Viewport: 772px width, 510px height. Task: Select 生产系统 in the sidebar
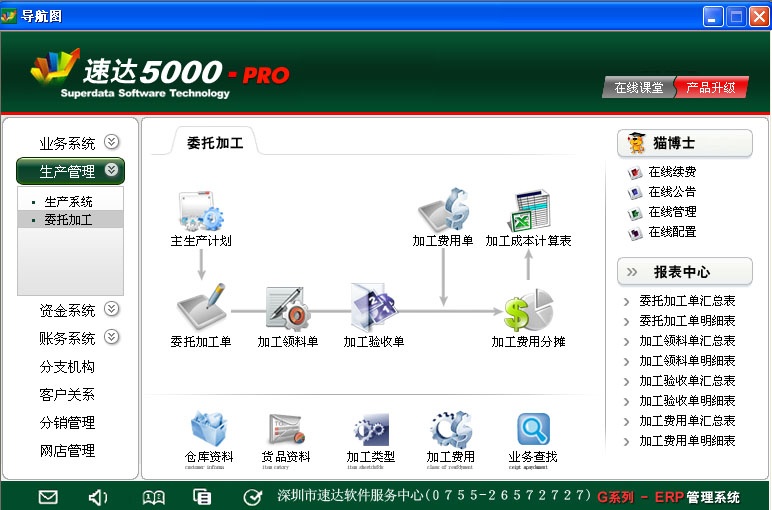pyautogui.click(x=68, y=202)
